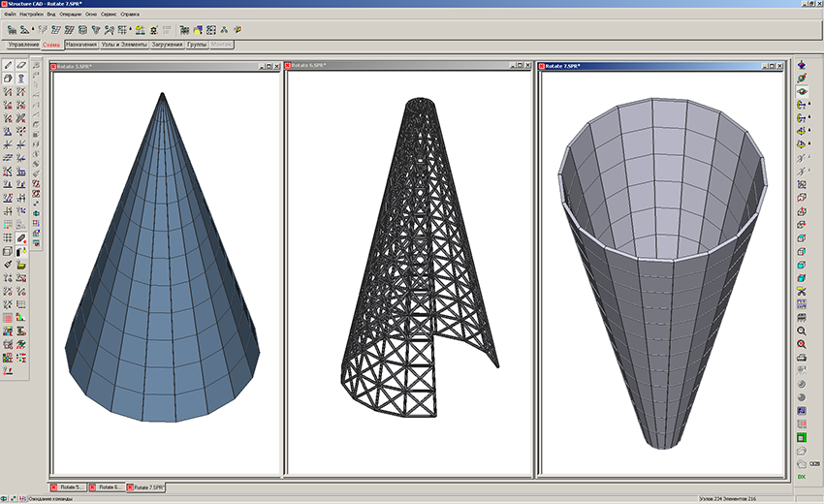
Task: Click the eye view icon in right toolbar
Action: tap(802, 91)
